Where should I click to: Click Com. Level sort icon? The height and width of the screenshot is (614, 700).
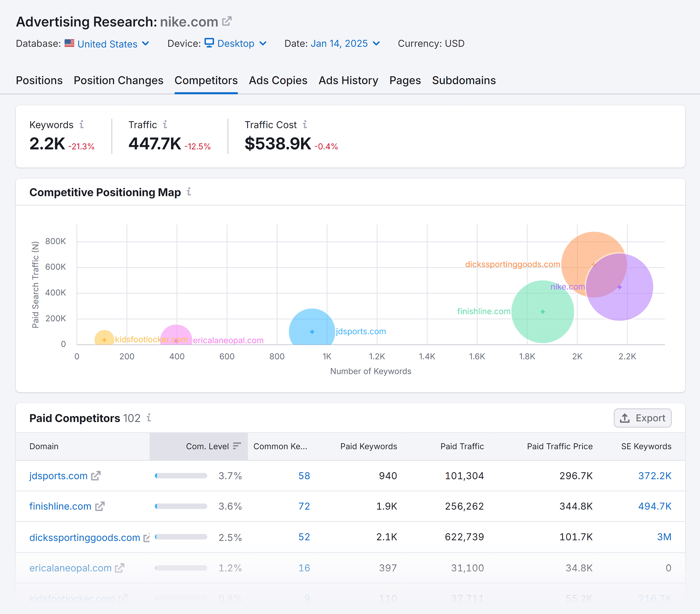click(x=237, y=446)
